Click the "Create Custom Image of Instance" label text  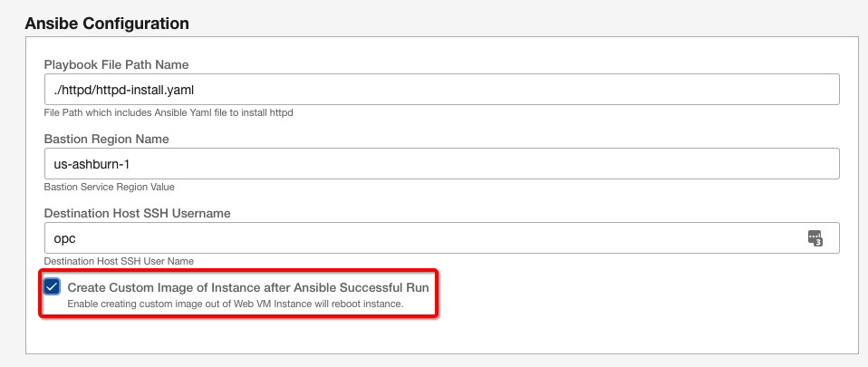[x=247, y=286]
